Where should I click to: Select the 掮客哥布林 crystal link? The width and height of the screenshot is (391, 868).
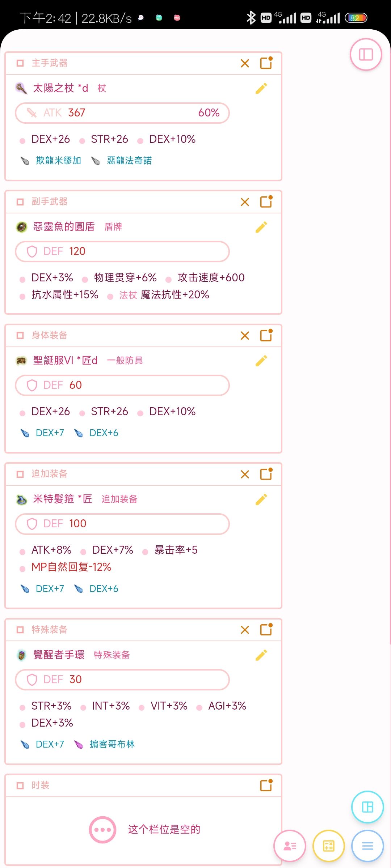[112, 744]
